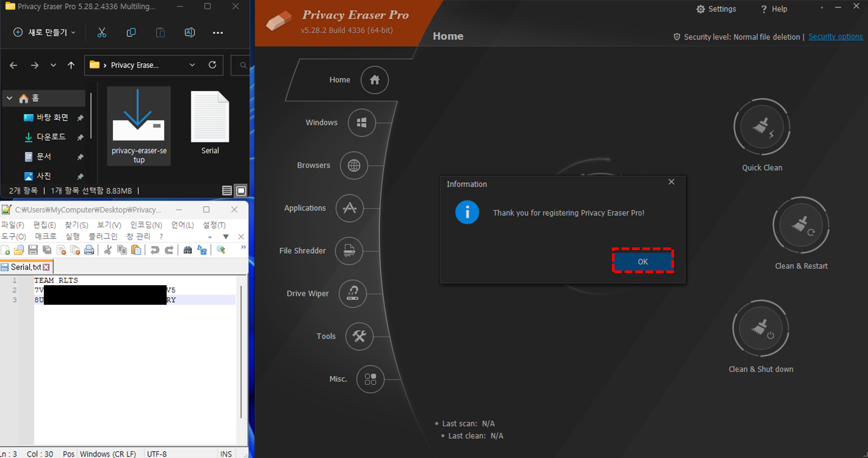This screenshot has height=458, width=868.
Task: Open 찾기(S) menu in Notepad++
Action: point(76,225)
